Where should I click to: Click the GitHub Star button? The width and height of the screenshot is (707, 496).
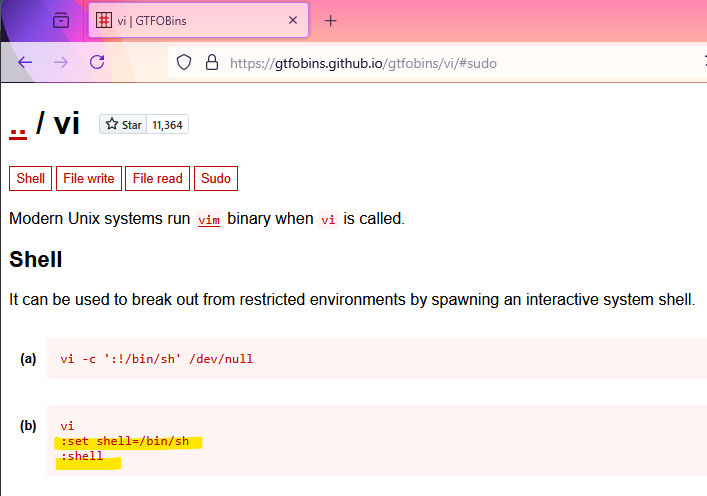click(x=123, y=124)
